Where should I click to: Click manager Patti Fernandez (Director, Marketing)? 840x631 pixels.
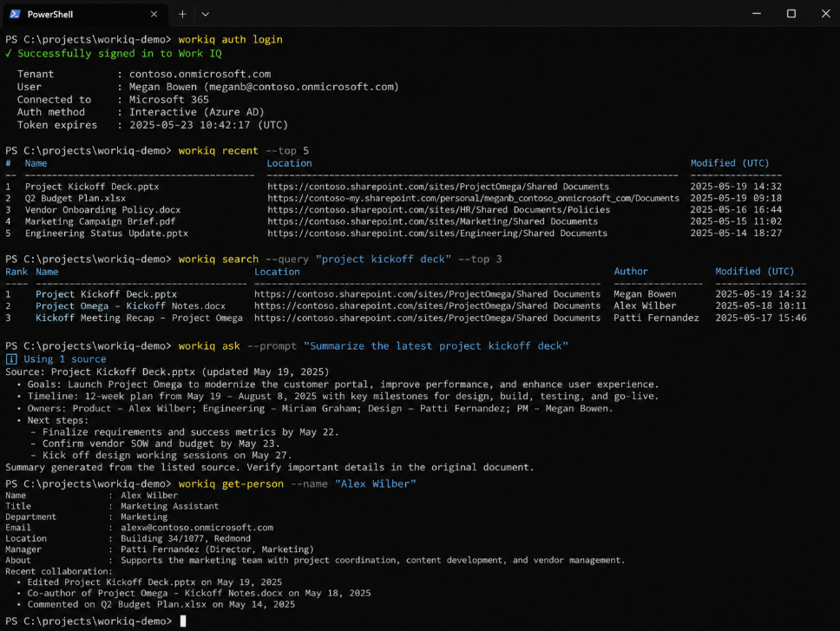coord(217,549)
